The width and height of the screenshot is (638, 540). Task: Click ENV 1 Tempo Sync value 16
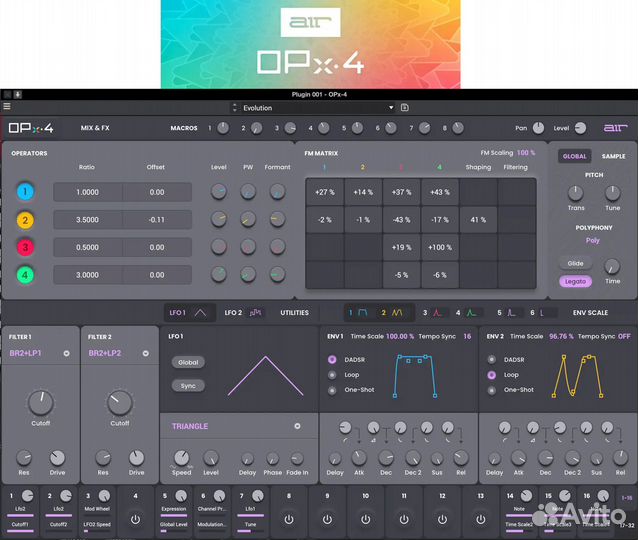pos(467,337)
